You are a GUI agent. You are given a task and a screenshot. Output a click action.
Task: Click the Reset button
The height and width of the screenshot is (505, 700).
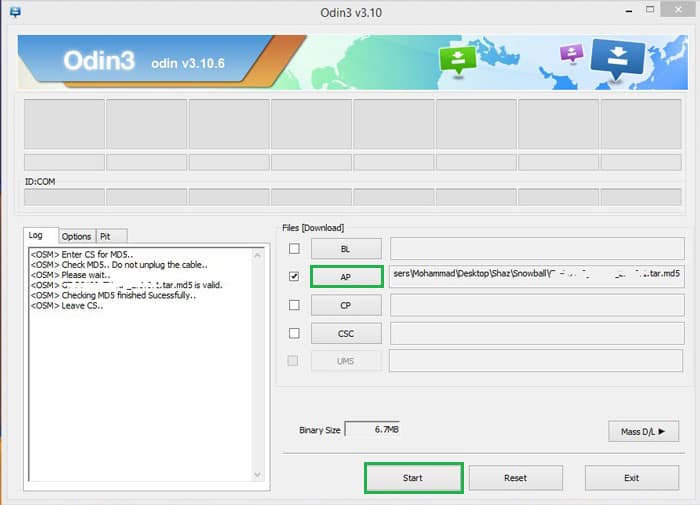(516, 478)
